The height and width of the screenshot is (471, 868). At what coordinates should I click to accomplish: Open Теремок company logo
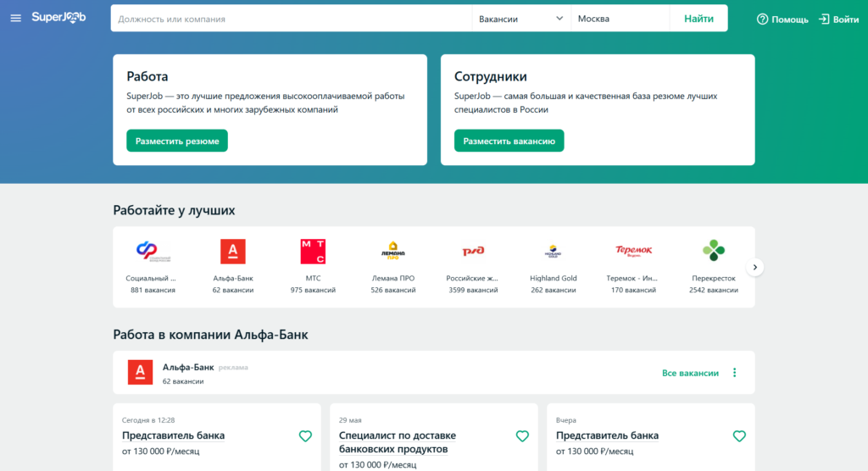coord(633,252)
